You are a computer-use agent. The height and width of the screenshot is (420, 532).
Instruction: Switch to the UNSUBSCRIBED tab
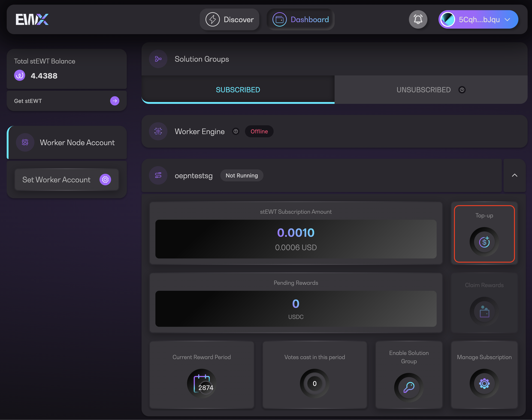(x=423, y=90)
